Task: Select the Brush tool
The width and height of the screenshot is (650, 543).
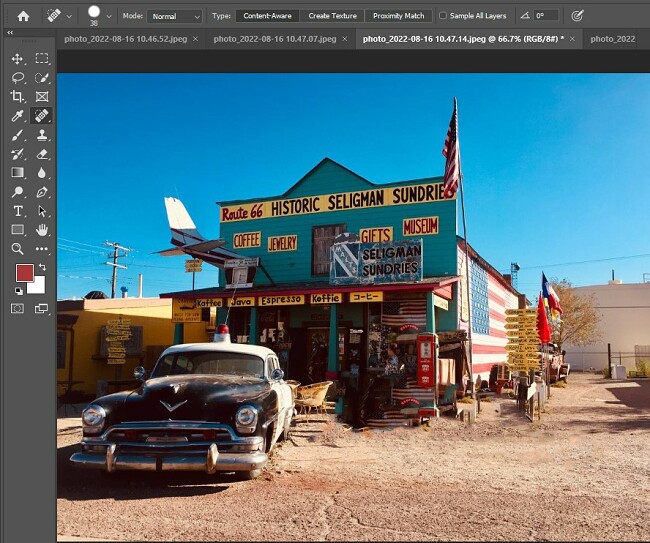Action: 17,135
